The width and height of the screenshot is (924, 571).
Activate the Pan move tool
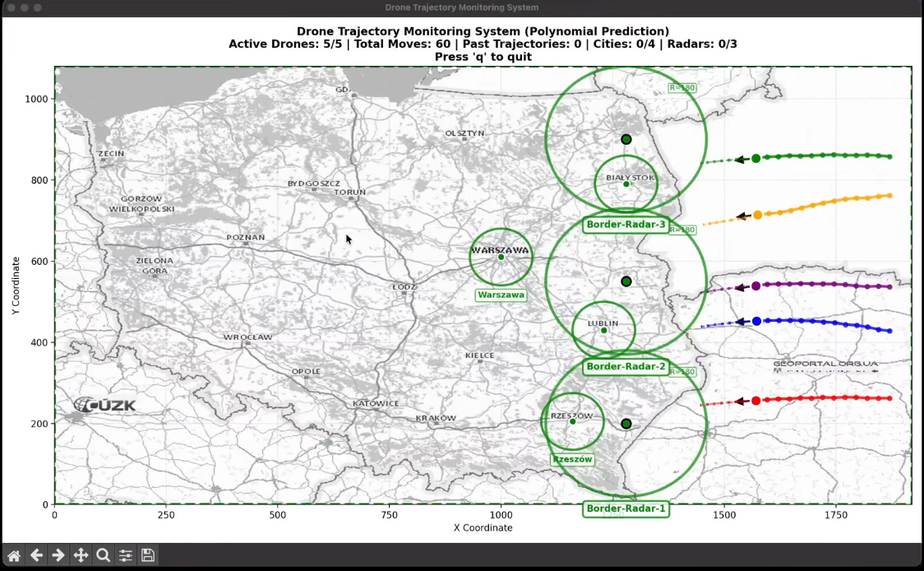point(81,555)
